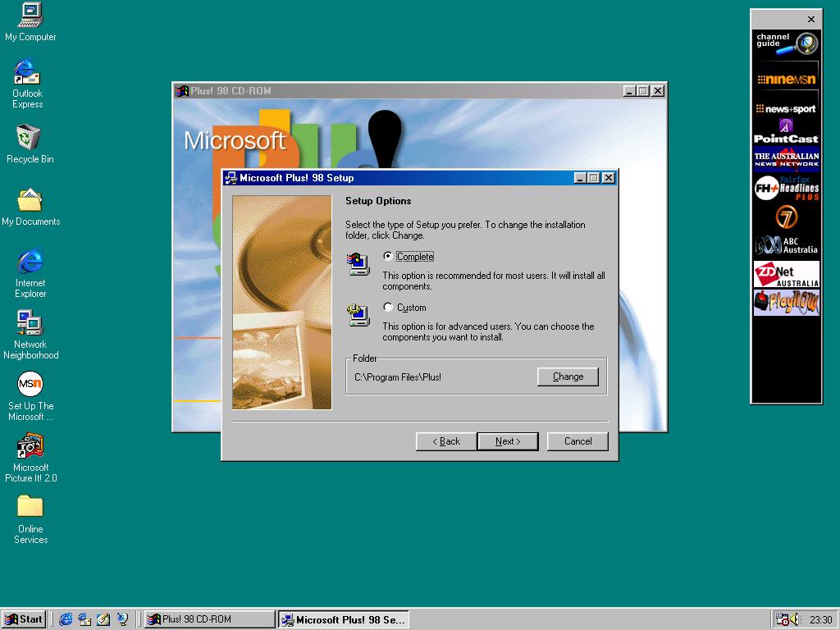Click the CD artwork image in Setup

(x=282, y=303)
